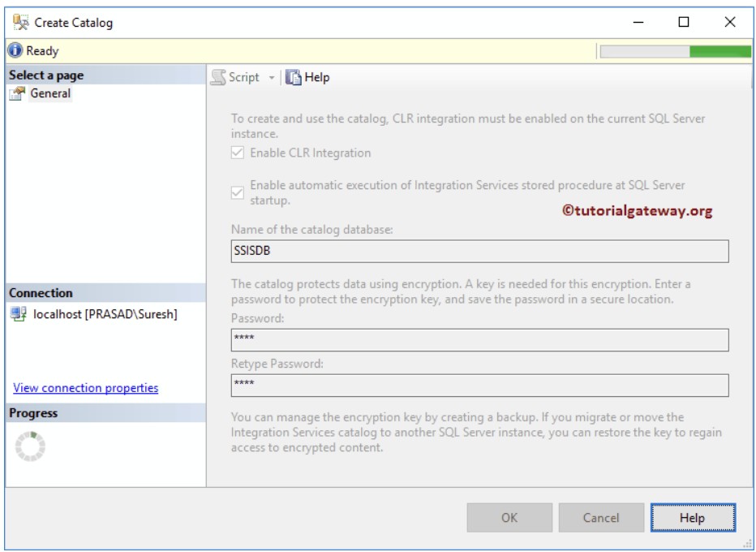Screen dimensions: 756x552
Task: Click the Help toolbar button
Action: tap(307, 77)
